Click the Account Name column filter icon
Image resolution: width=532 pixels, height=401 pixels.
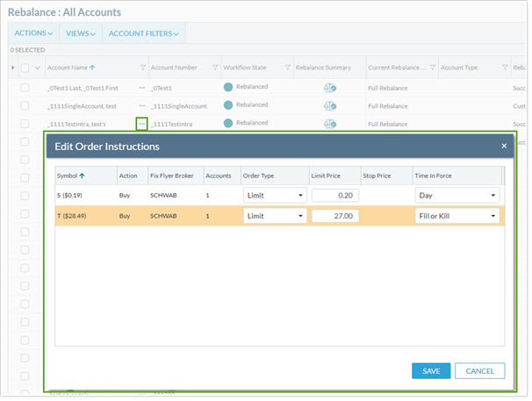[143, 68]
